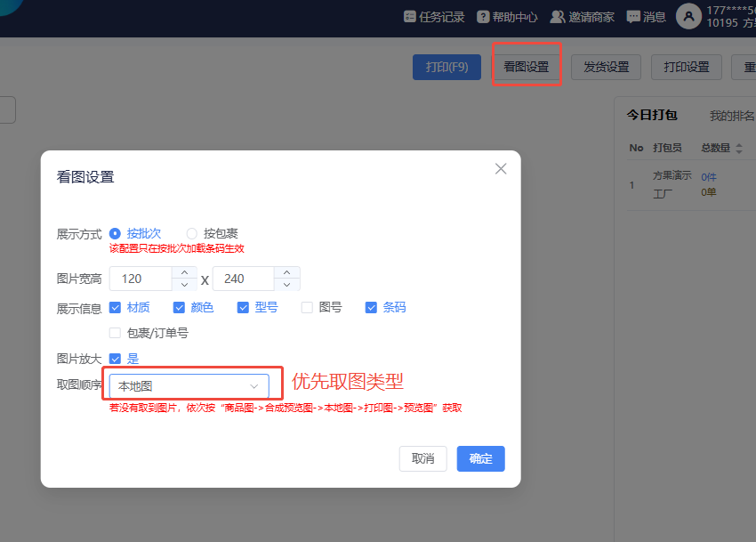756x542 pixels.
Task: Open the 帮助中心 help center
Action: coord(507,17)
